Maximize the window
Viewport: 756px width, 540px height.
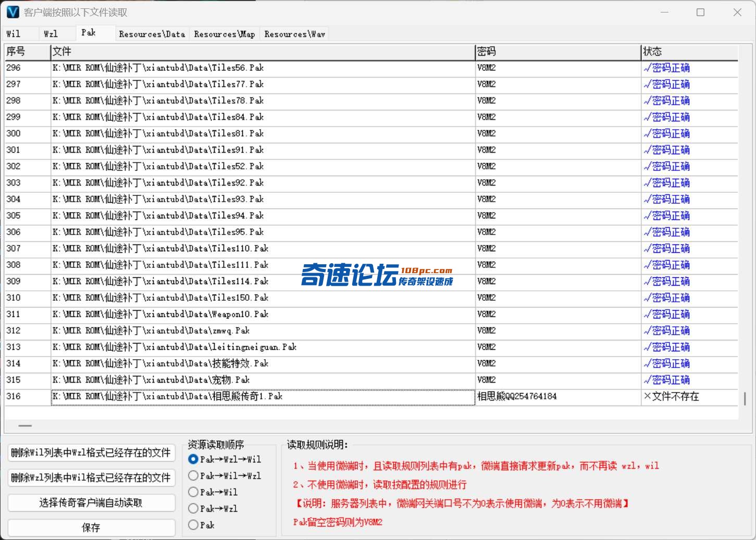point(700,12)
